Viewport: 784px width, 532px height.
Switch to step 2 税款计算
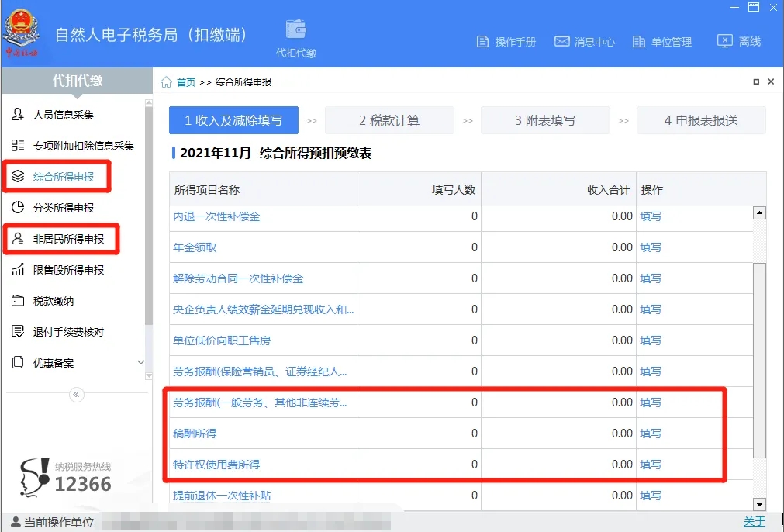tap(389, 120)
